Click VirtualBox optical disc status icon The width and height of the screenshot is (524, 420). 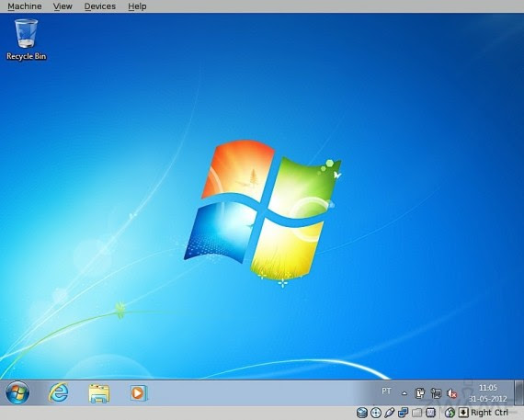click(x=376, y=413)
